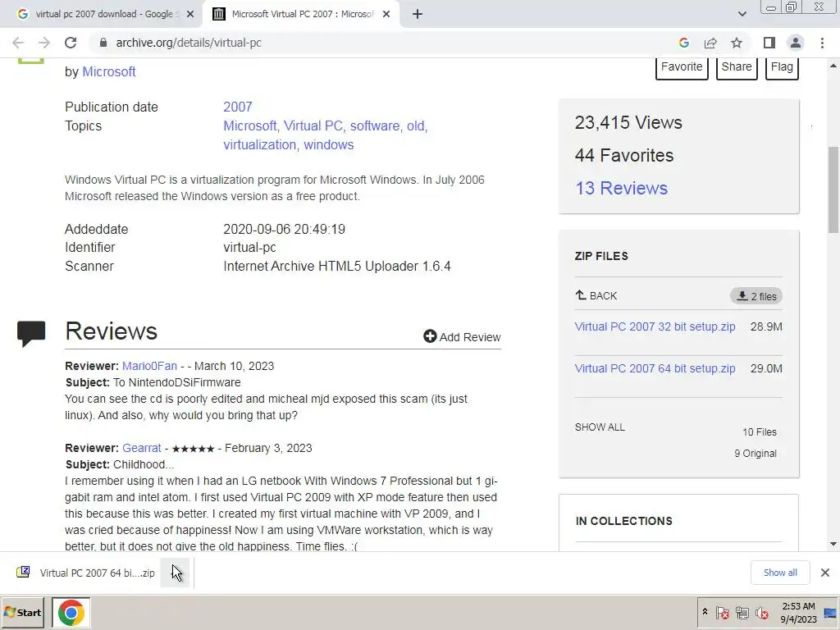The image size is (840, 630).
Task: Click the Chrome taskbar icon
Action: pos(71,612)
